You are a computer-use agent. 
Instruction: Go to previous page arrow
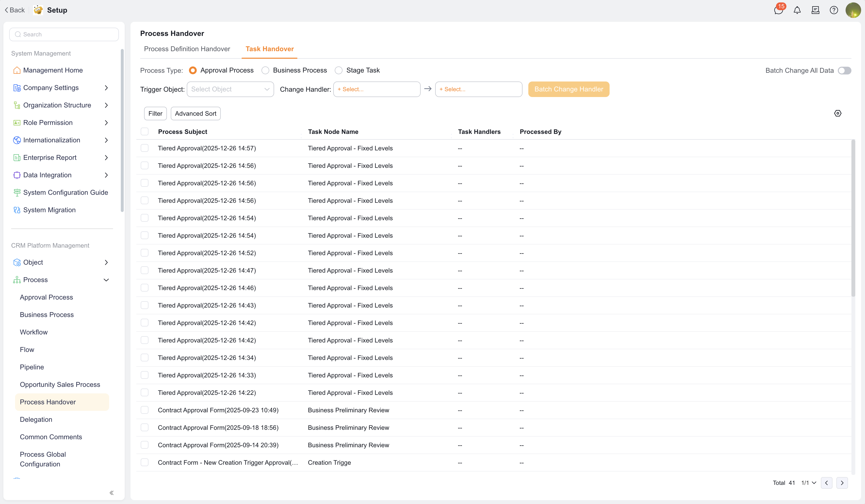(827, 483)
